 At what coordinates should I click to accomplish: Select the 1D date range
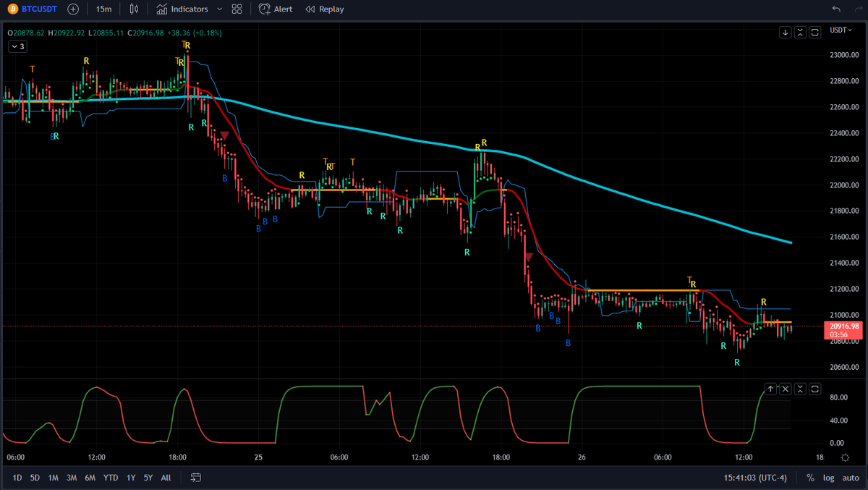click(17, 478)
